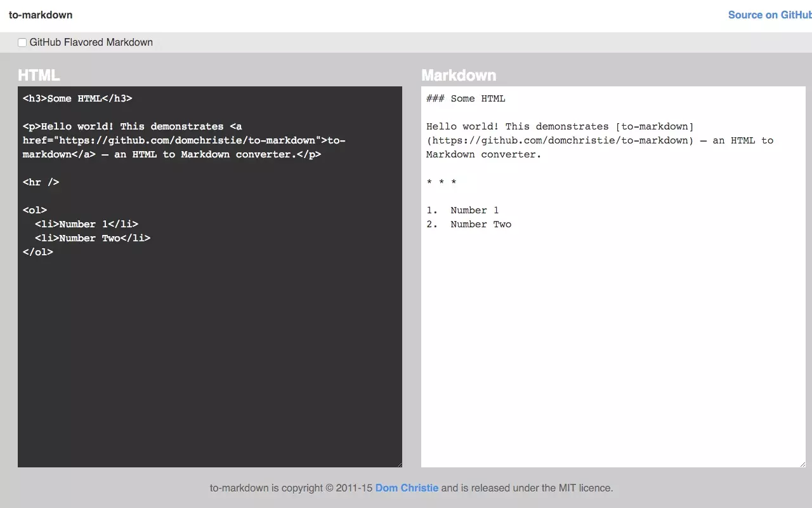The width and height of the screenshot is (812, 508).
Task: Click the "* * *" horizontal rule line
Action: [442, 182]
